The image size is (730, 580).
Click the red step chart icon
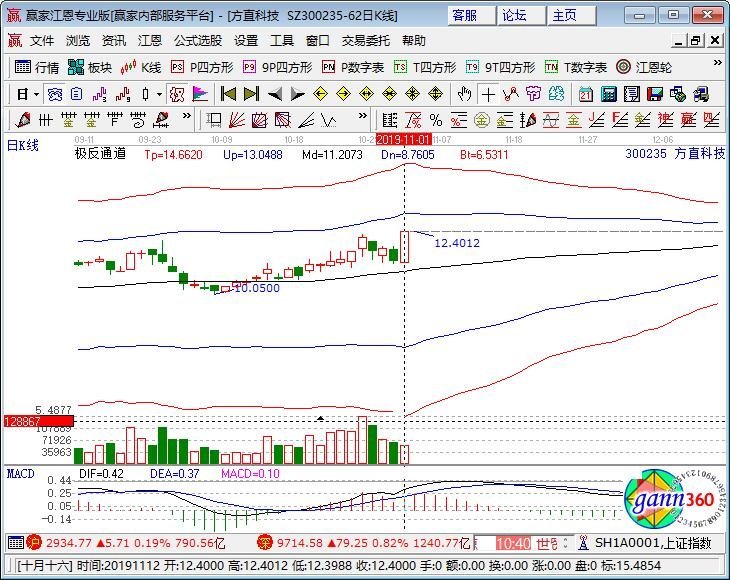point(123,94)
